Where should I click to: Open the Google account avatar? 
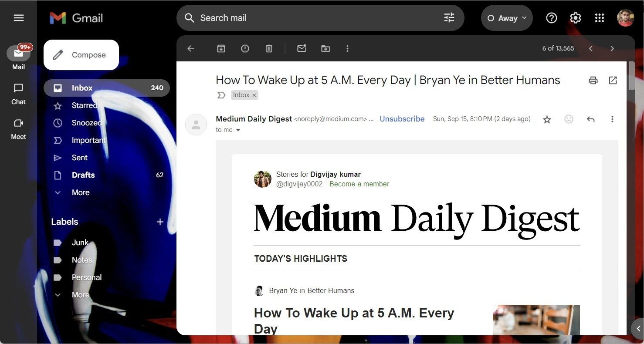(x=625, y=18)
